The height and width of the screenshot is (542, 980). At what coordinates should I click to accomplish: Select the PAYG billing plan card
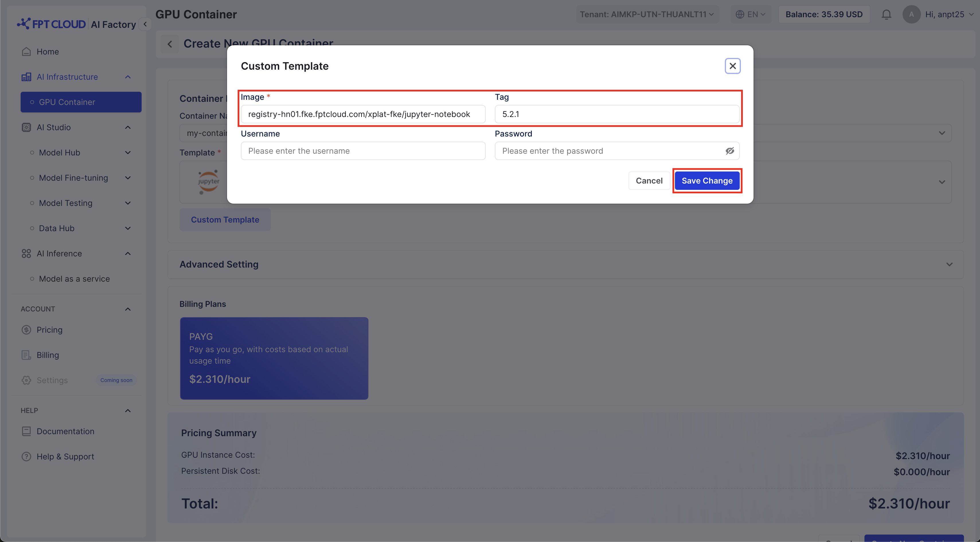pyautogui.click(x=274, y=358)
